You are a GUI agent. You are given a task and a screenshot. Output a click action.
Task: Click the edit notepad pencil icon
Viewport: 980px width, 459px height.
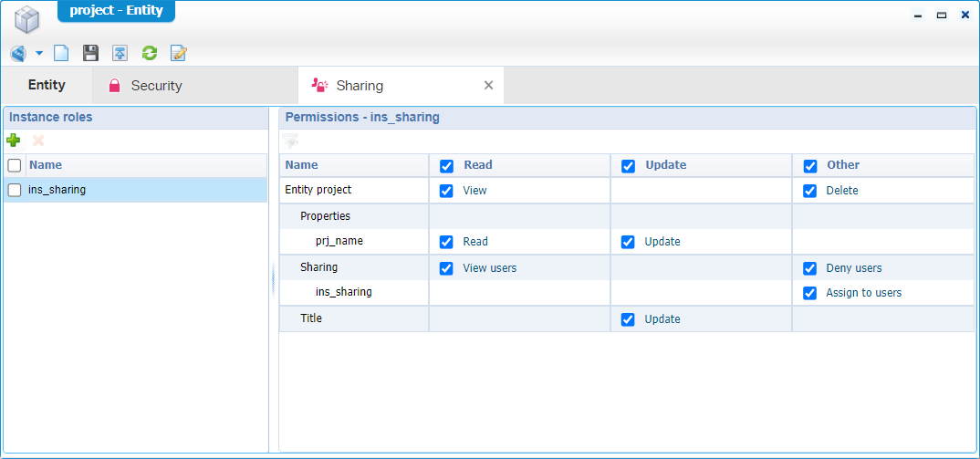[x=179, y=54]
